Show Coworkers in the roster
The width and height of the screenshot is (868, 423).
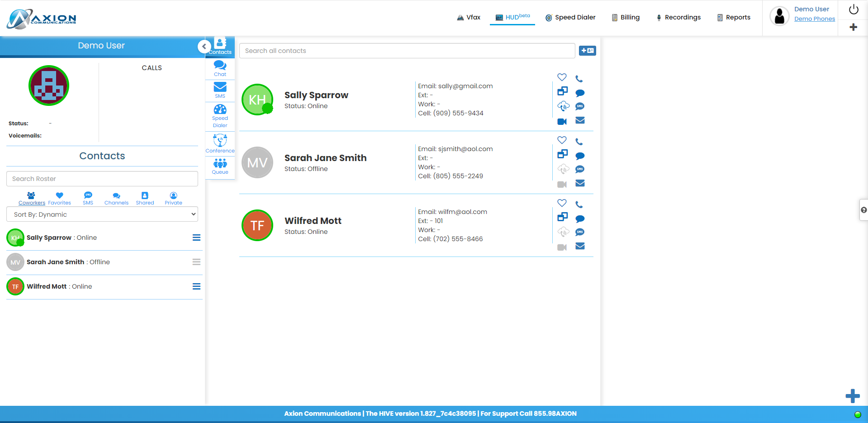click(32, 199)
